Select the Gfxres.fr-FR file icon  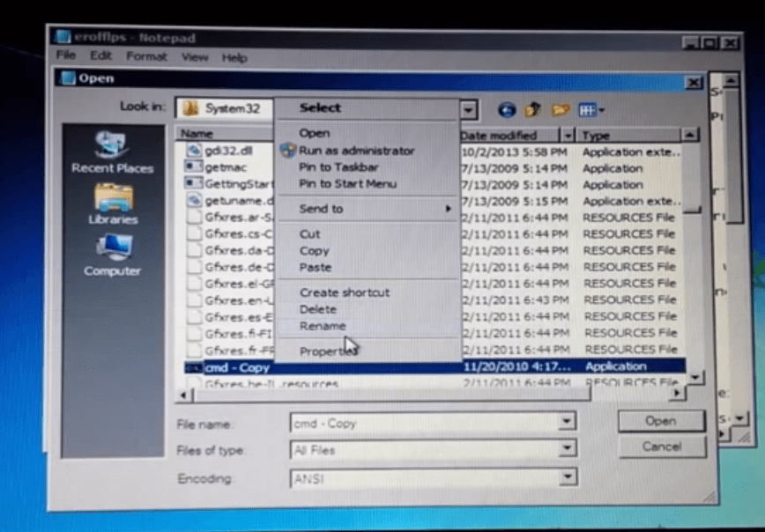click(195, 350)
